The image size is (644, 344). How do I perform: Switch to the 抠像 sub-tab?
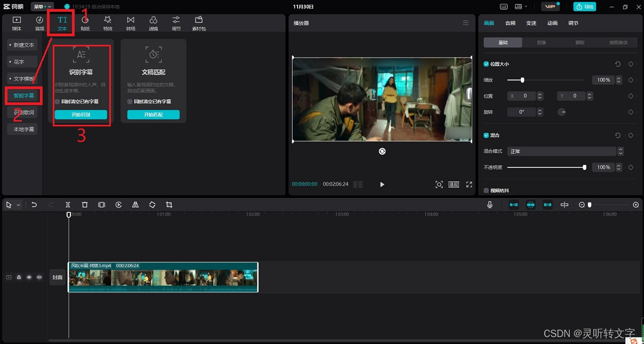click(541, 43)
